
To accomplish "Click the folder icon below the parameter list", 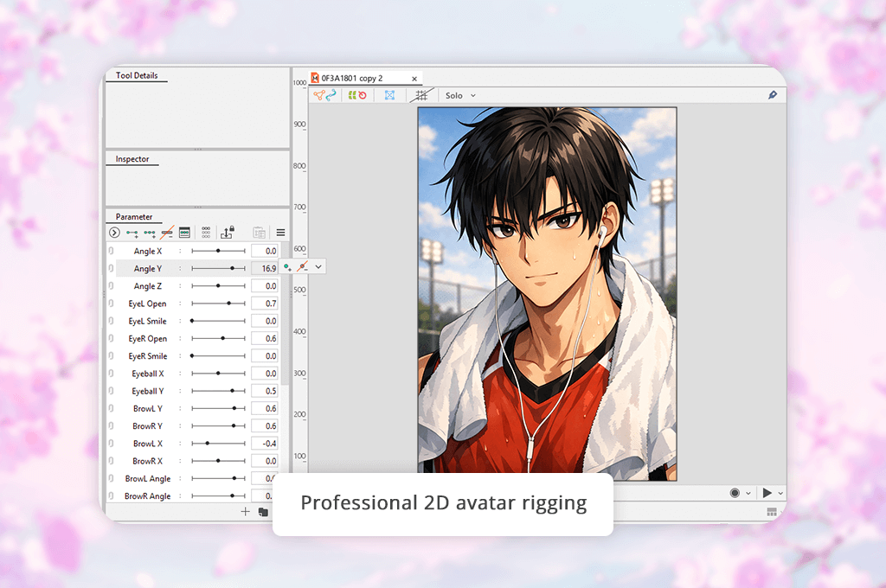I will pyautogui.click(x=263, y=512).
